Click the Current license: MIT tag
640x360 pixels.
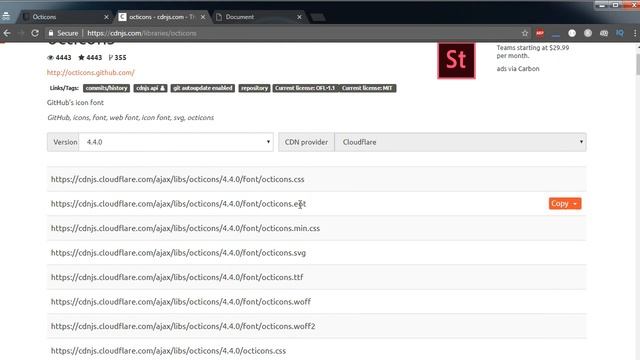point(367,88)
